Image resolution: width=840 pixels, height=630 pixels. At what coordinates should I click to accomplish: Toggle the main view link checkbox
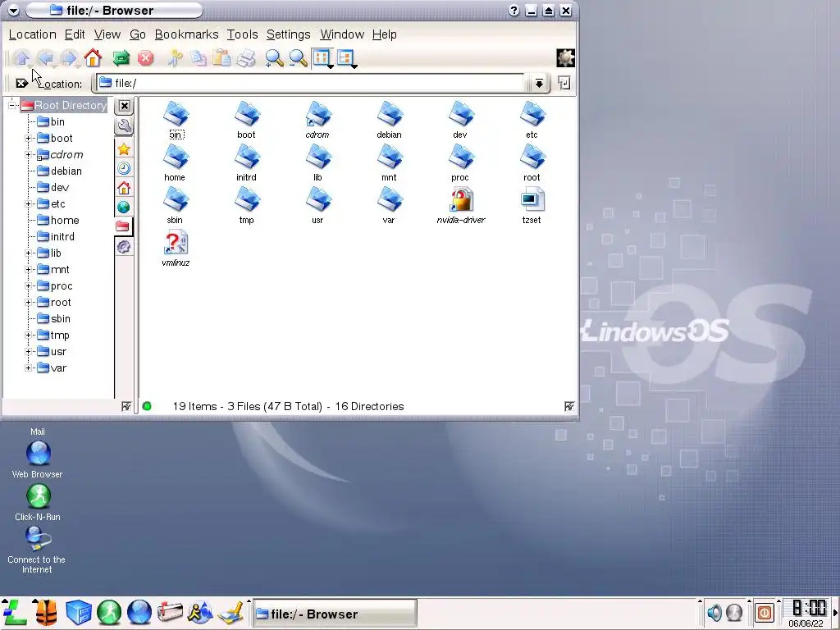569,407
